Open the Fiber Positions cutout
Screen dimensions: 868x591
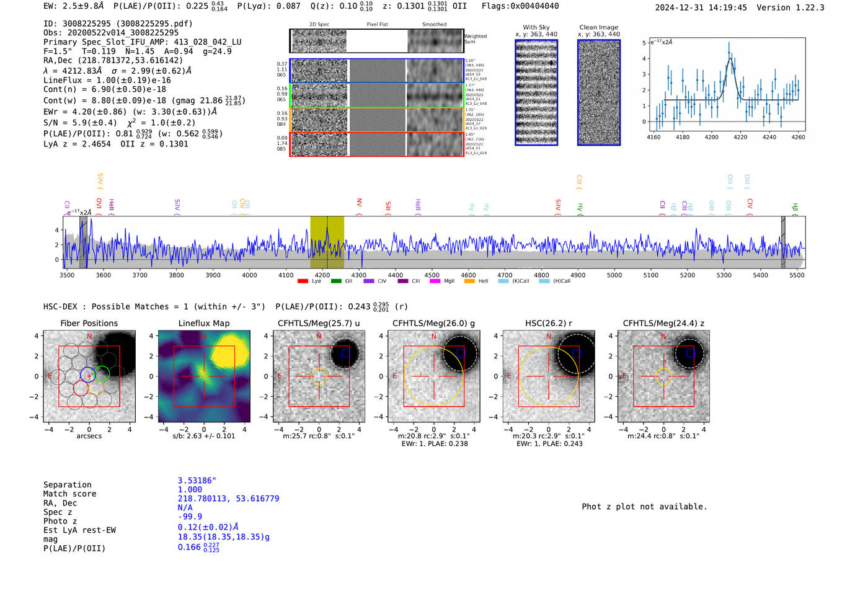click(89, 376)
